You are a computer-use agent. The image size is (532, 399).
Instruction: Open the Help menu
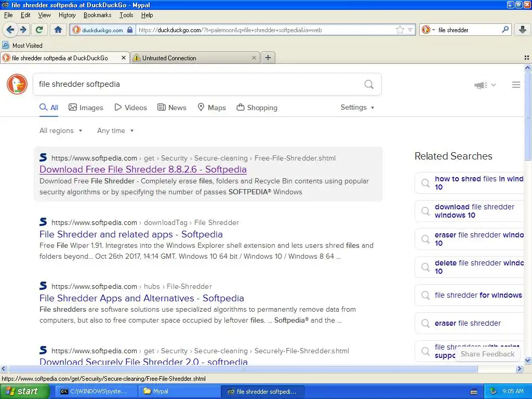tap(147, 15)
